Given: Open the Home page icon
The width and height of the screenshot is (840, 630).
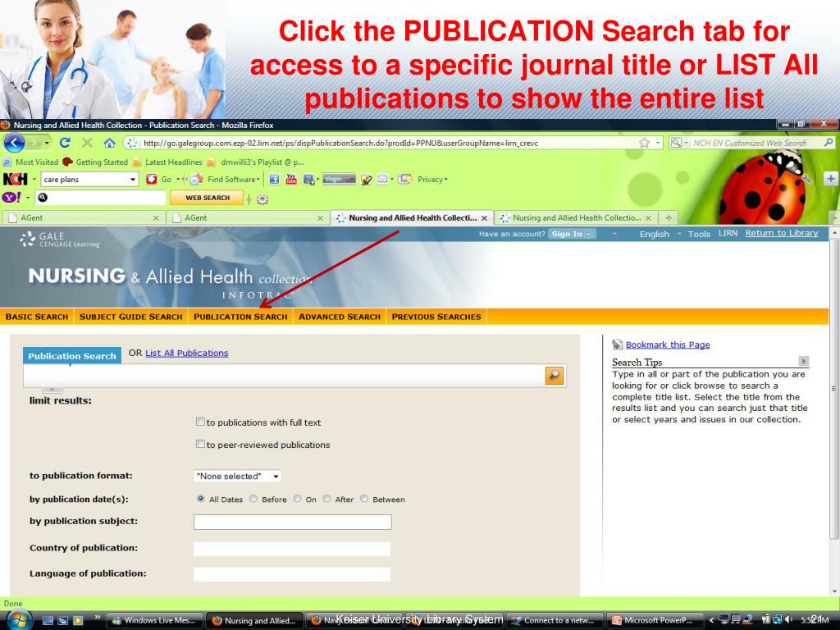Looking at the screenshot, I should 110,143.
